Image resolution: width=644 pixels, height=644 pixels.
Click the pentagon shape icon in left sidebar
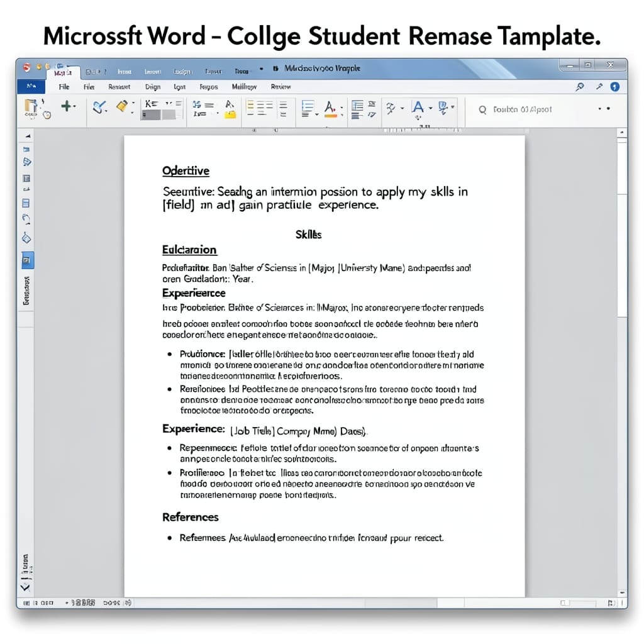[x=26, y=162]
